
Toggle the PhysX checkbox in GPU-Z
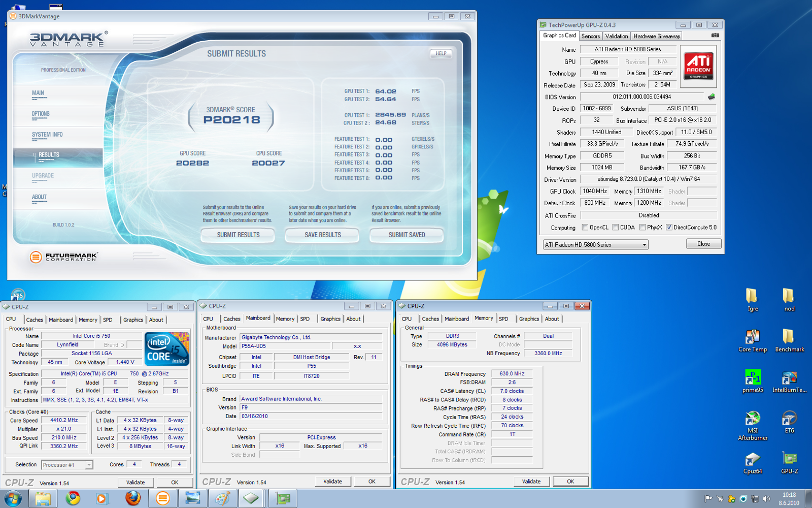(642, 227)
